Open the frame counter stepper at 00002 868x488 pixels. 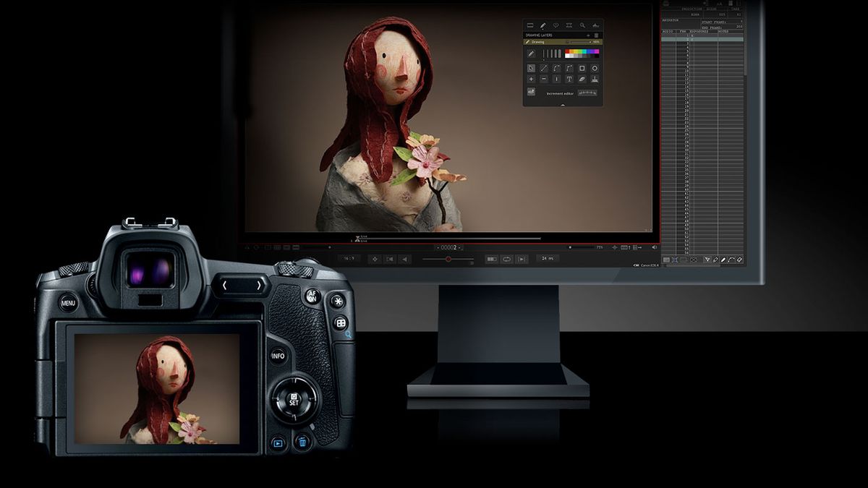click(448, 247)
